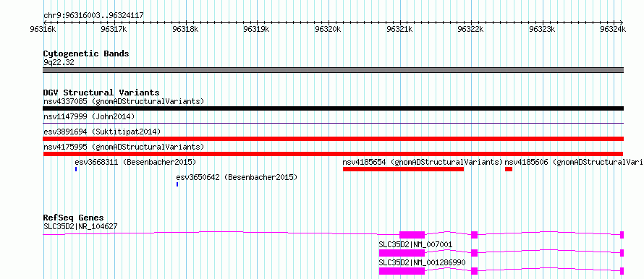Click the chr9:96316003..96324117 coordinate label

point(93,16)
